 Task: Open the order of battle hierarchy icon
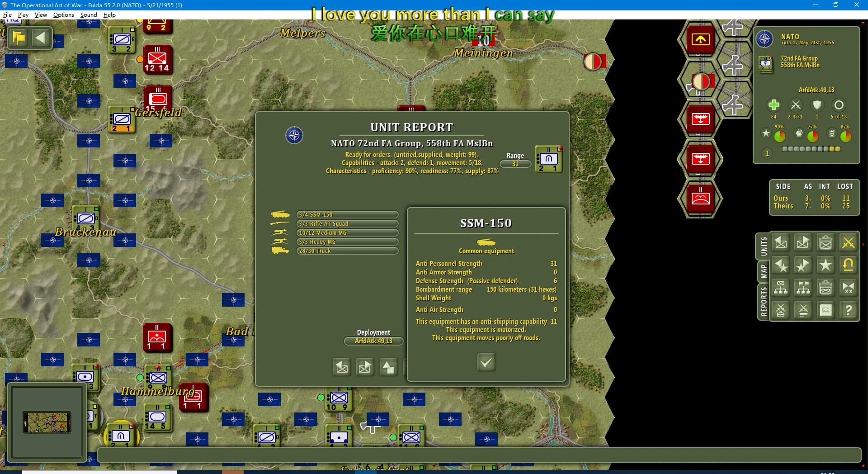(781, 288)
